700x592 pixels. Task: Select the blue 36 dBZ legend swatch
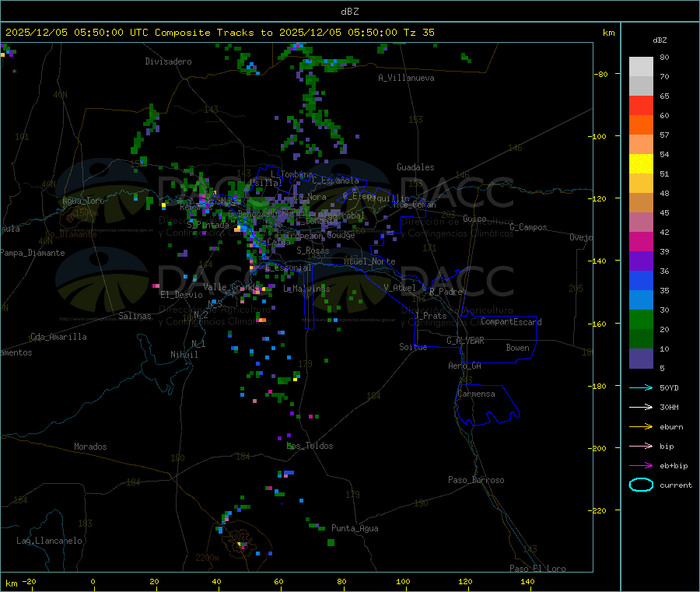point(641,280)
